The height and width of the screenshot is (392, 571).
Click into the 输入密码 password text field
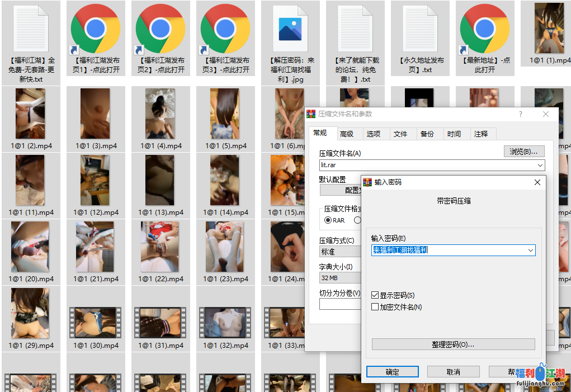447,251
